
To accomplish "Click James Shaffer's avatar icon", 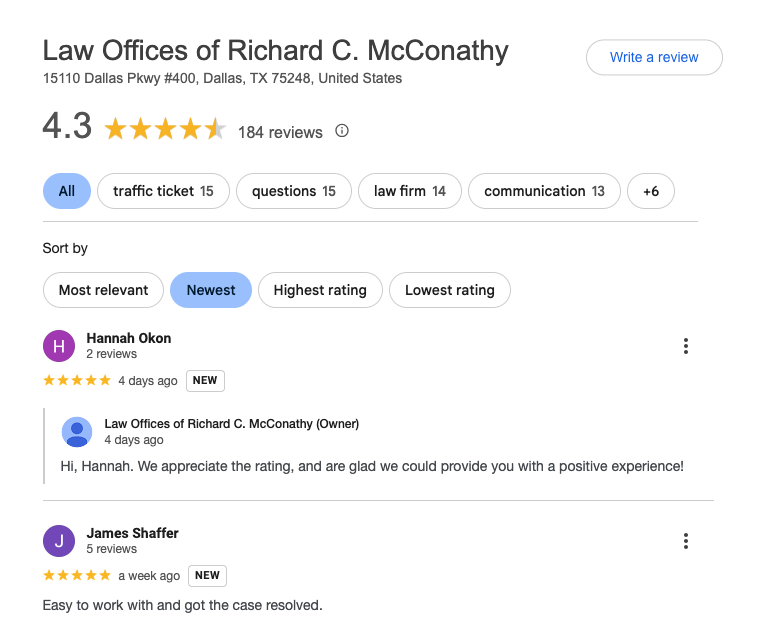I will tap(59, 541).
